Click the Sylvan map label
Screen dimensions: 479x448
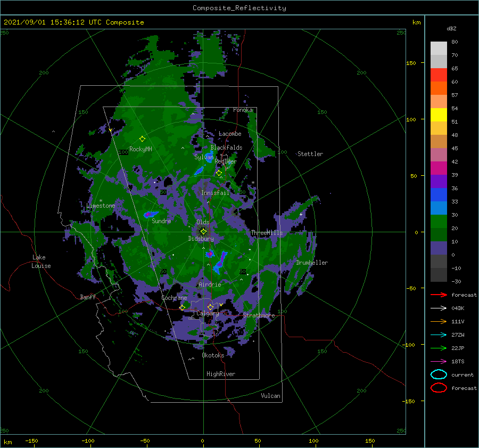tap(204, 157)
